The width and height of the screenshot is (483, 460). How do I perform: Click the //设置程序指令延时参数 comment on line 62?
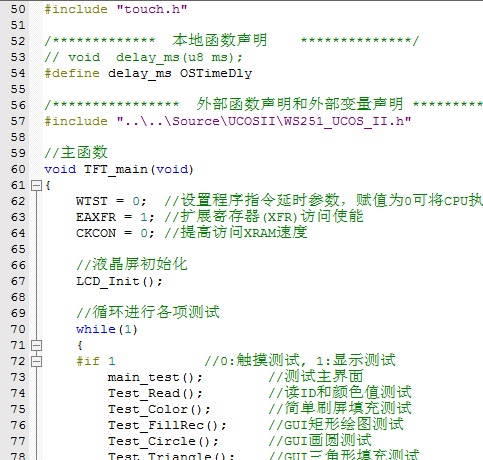coord(324,200)
